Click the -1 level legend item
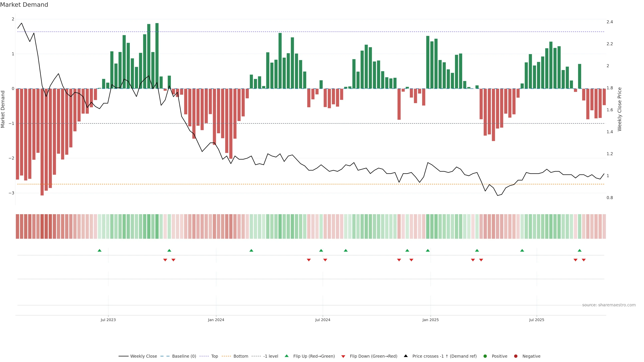644x362 pixels. (x=271, y=356)
